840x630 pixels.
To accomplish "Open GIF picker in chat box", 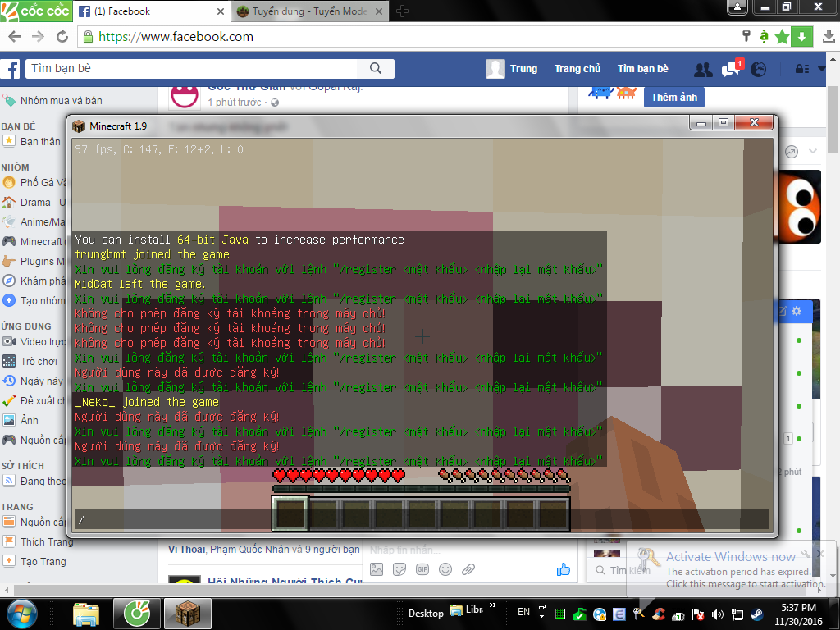I will coord(422,569).
